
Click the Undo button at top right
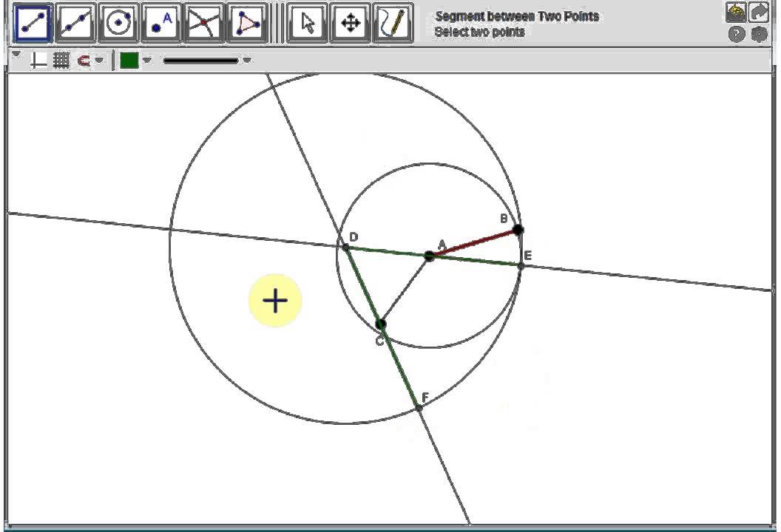click(736, 12)
